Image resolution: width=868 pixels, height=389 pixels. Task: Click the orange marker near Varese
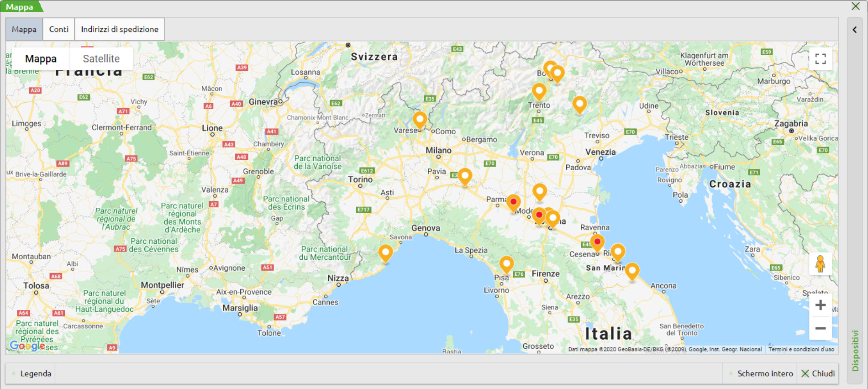click(420, 120)
